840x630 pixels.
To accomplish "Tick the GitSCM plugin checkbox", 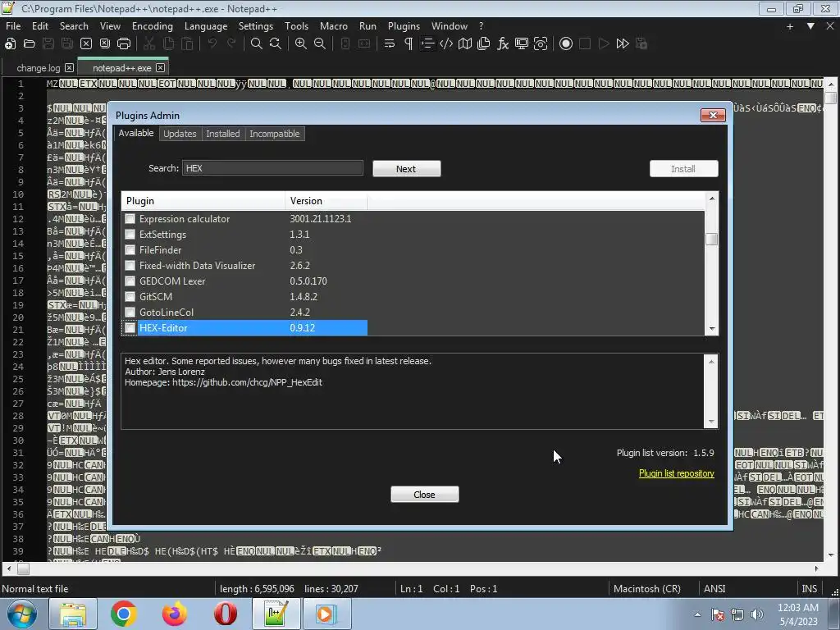I will [130, 296].
